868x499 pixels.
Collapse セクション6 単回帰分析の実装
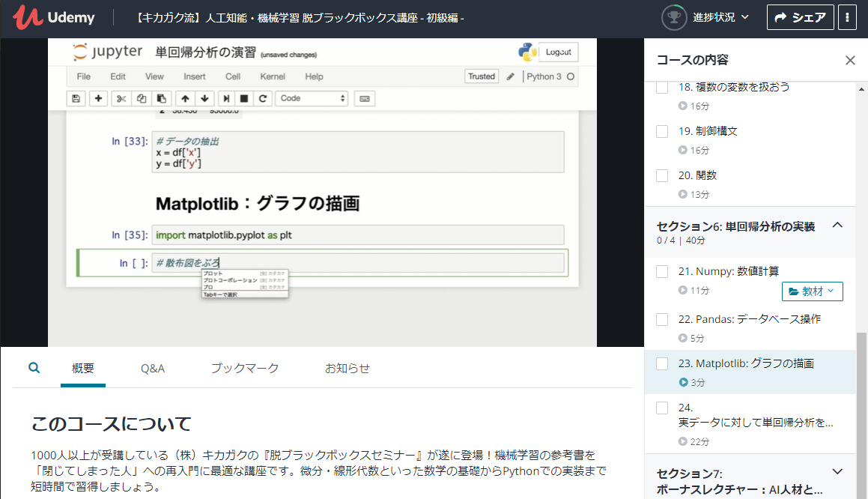click(x=837, y=225)
